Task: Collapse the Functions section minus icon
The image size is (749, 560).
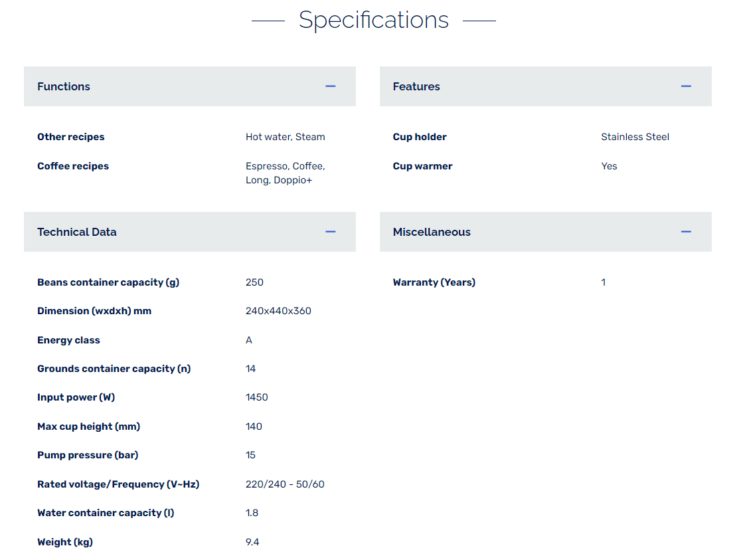Action: [x=331, y=86]
